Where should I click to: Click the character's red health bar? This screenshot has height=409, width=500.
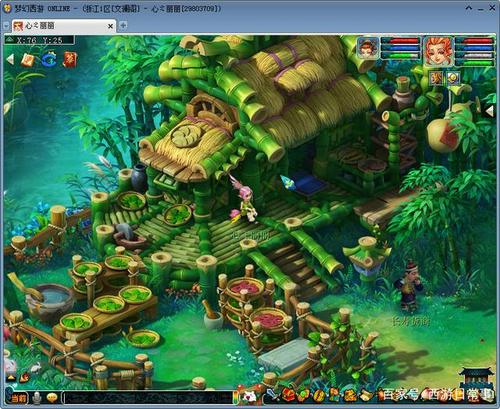[x=474, y=41]
